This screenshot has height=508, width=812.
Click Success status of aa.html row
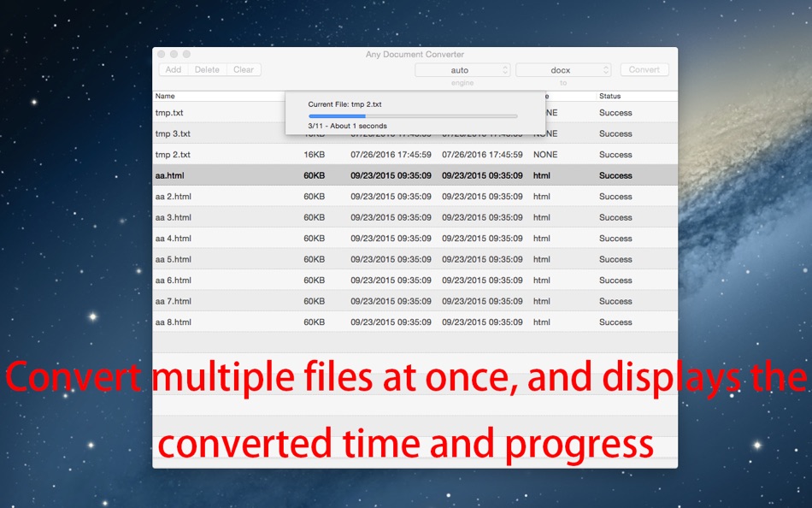point(615,175)
